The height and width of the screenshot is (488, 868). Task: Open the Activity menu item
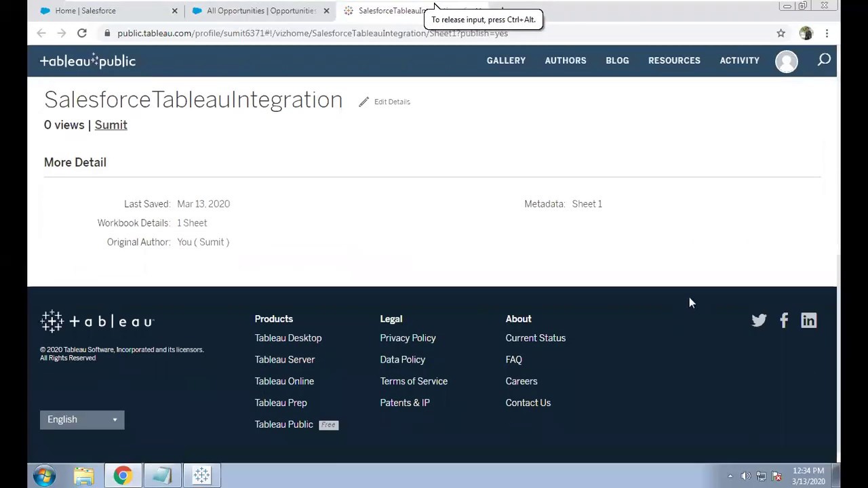coord(739,60)
